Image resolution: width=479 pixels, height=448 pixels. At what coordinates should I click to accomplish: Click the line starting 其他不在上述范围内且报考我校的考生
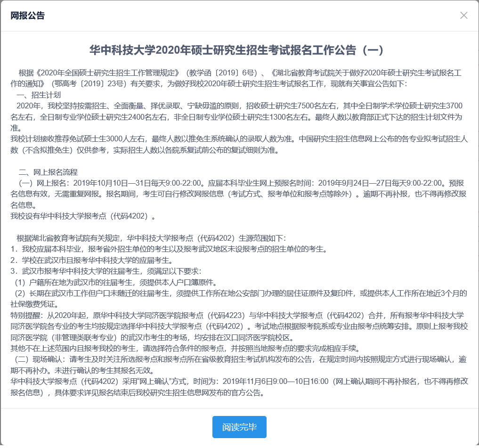185,349
